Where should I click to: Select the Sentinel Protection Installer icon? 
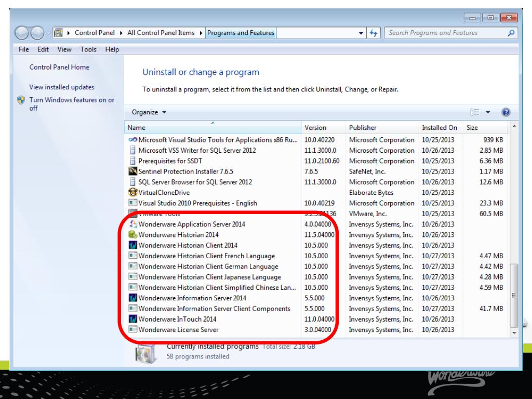[132, 171]
